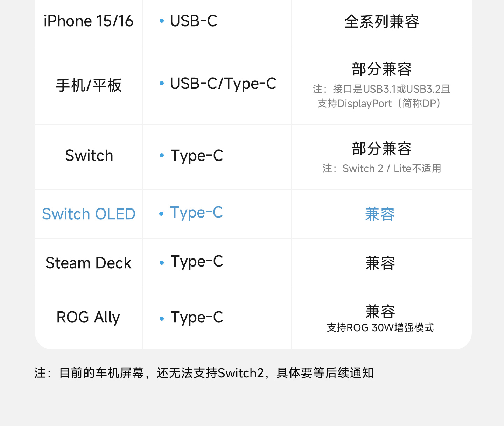This screenshot has width=504, height=426.
Task: Select the Switch device cell
Action: [x=89, y=156]
